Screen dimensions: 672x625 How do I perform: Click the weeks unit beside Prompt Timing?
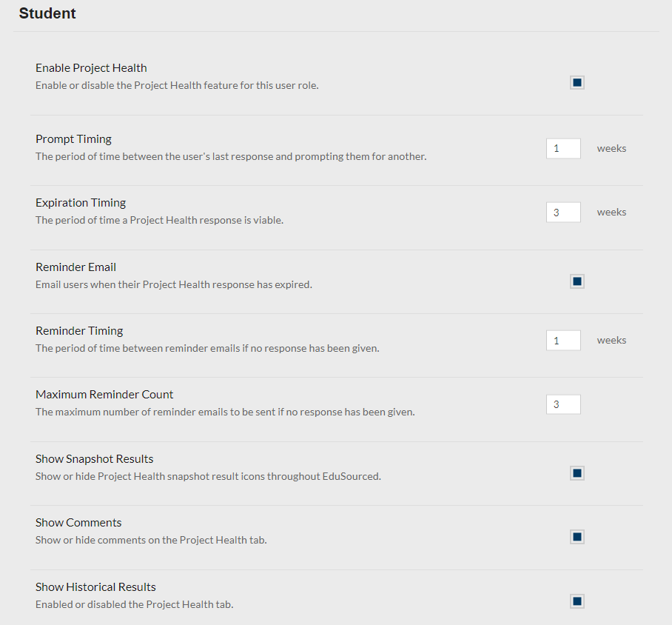pyautogui.click(x=611, y=148)
